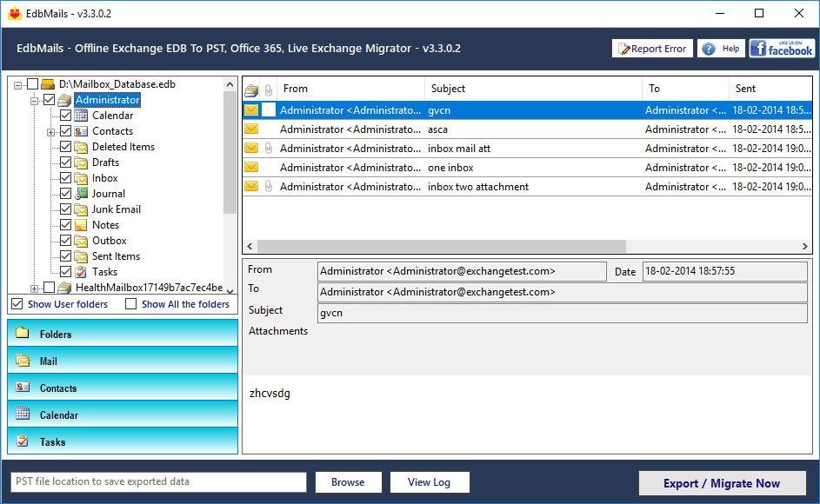This screenshot has height=504, width=820.
Task: Click the Junk Email folder icon
Action: [x=81, y=209]
